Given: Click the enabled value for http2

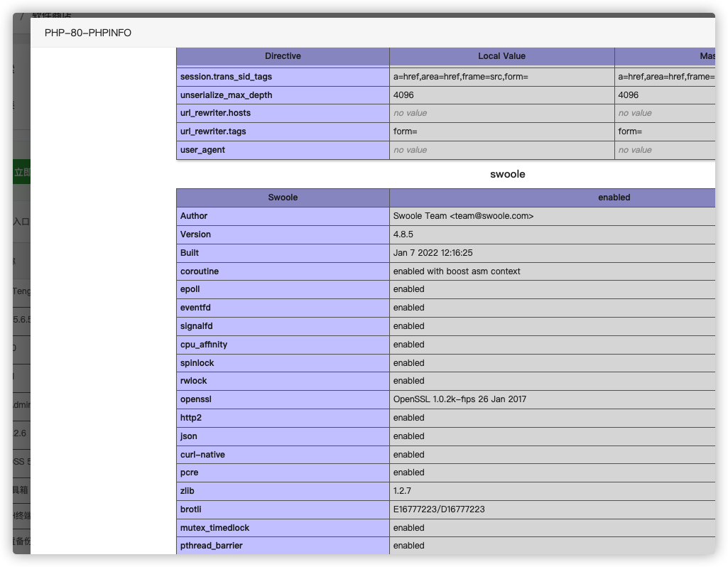Looking at the screenshot, I should (x=408, y=418).
